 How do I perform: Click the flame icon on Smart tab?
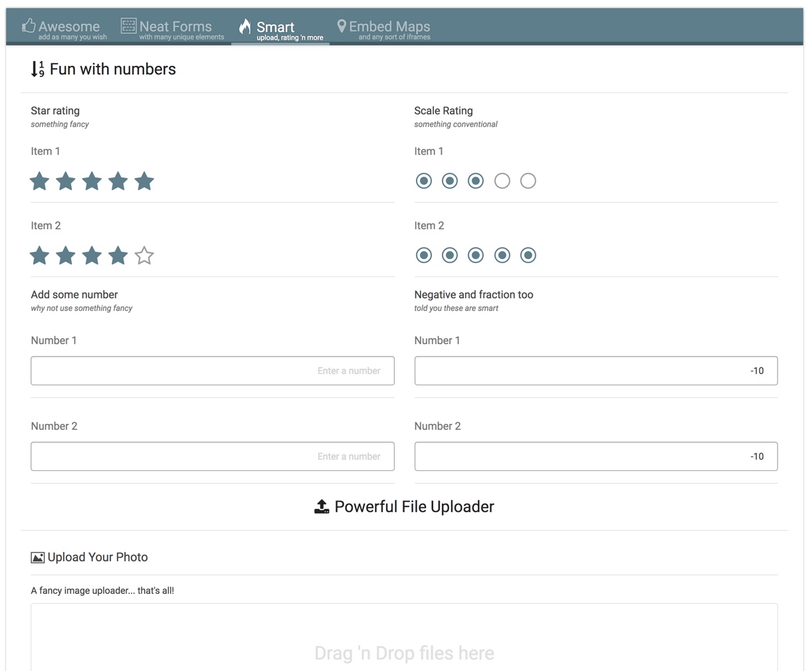(x=245, y=27)
